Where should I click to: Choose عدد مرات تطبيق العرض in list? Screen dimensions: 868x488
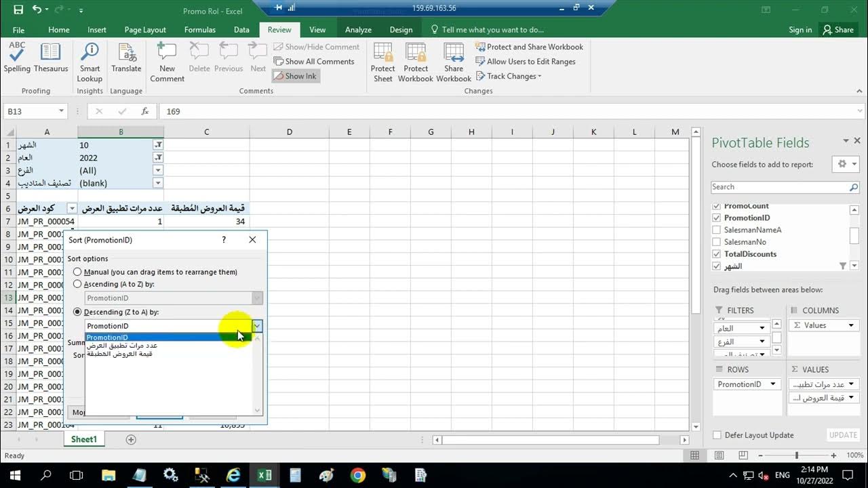168,345
